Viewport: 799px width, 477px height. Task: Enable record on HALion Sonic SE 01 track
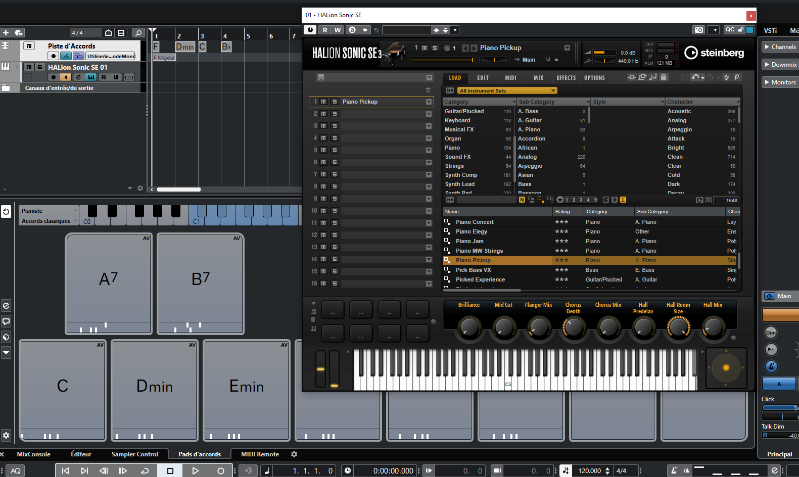(53, 77)
